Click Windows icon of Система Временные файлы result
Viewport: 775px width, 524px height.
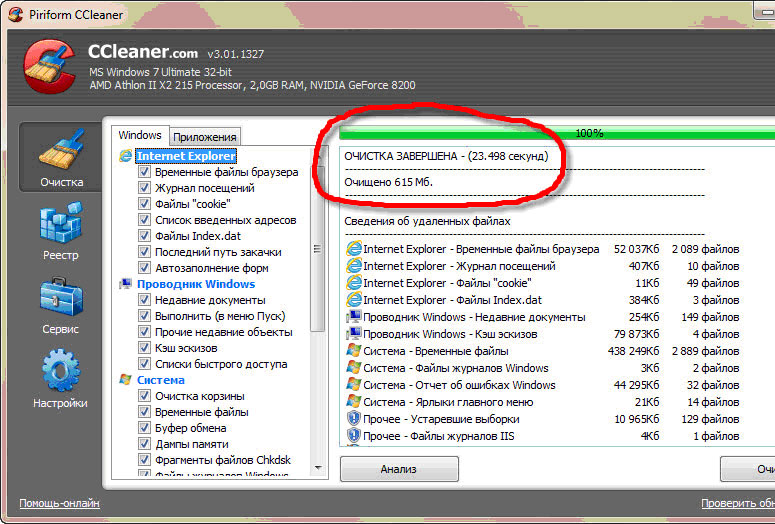(353, 351)
